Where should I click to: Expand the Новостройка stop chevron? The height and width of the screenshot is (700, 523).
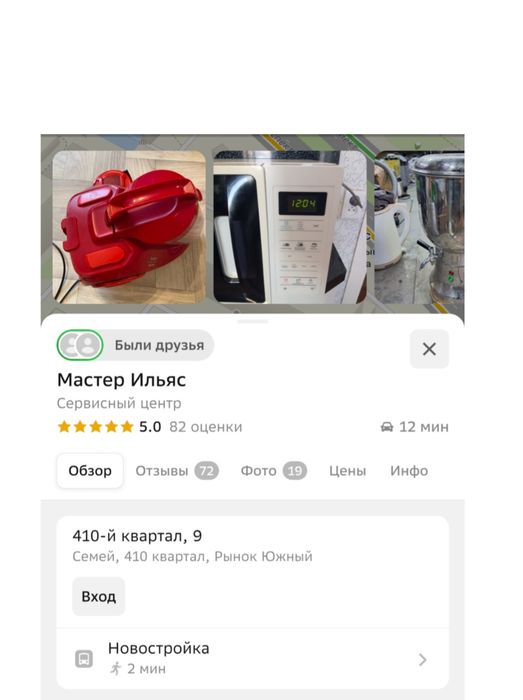pyautogui.click(x=423, y=659)
